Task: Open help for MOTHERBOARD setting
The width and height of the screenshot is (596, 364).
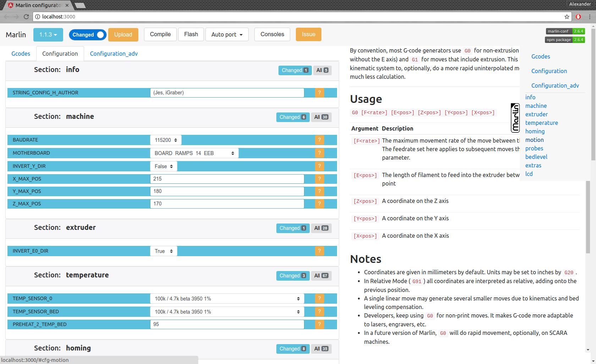Action: tap(319, 153)
